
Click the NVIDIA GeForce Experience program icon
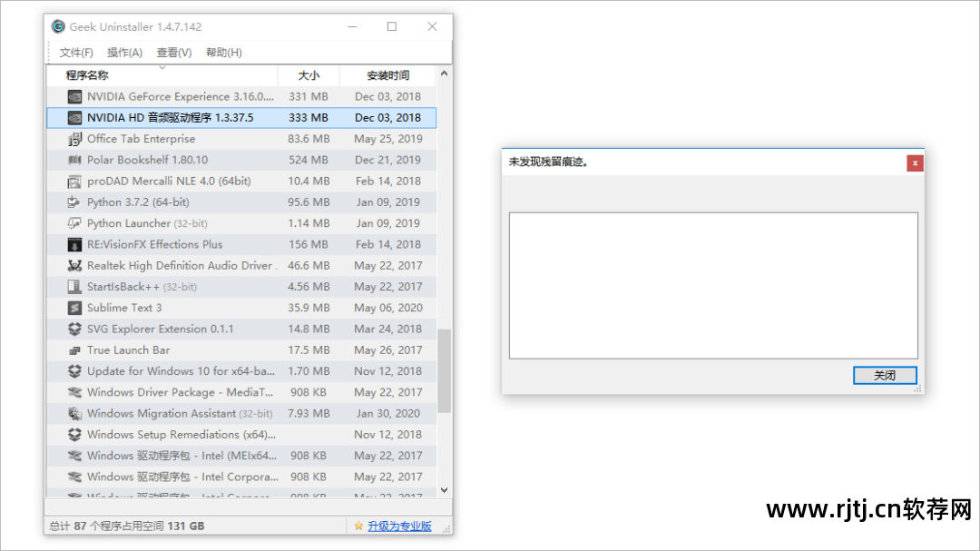(x=74, y=97)
